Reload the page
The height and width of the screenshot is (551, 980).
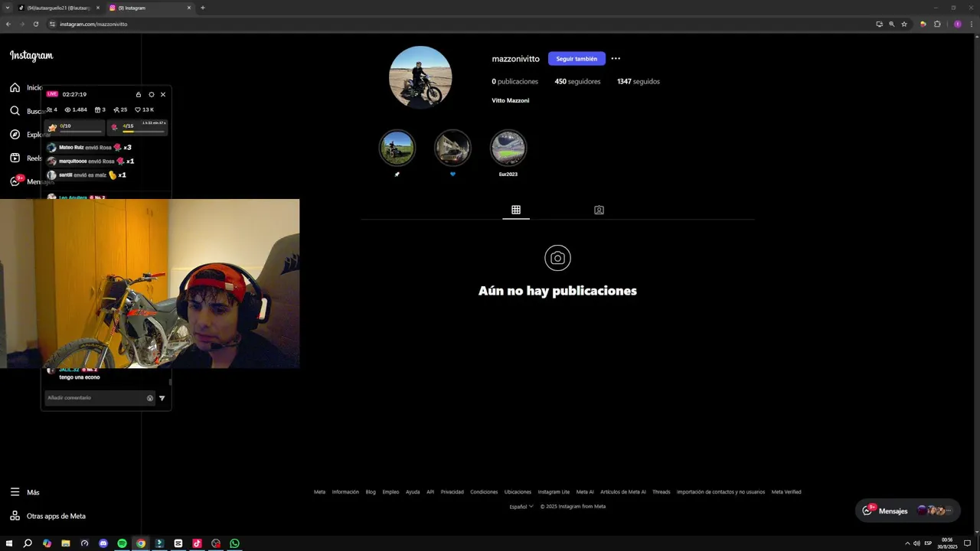click(36, 24)
